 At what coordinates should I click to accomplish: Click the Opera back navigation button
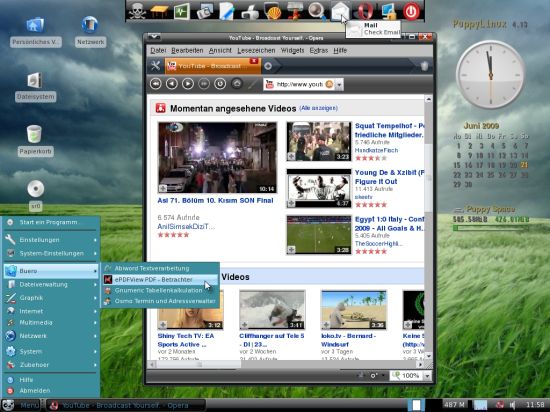(x=172, y=84)
